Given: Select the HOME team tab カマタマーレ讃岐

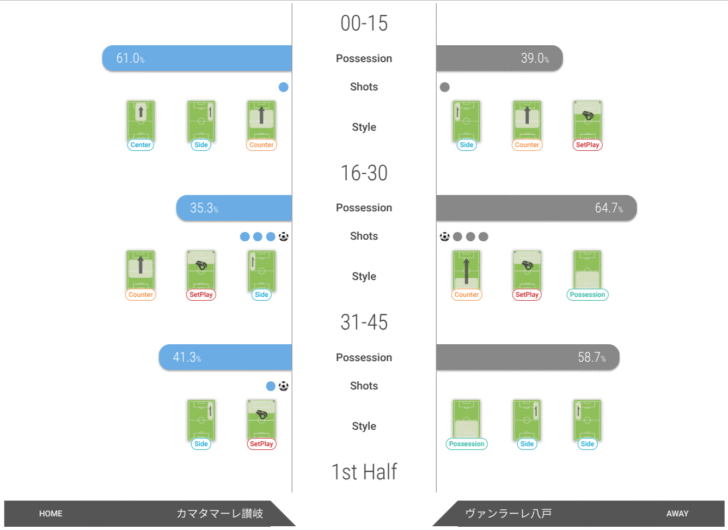Looking at the screenshot, I should pyautogui.click(x=150, y=513).
